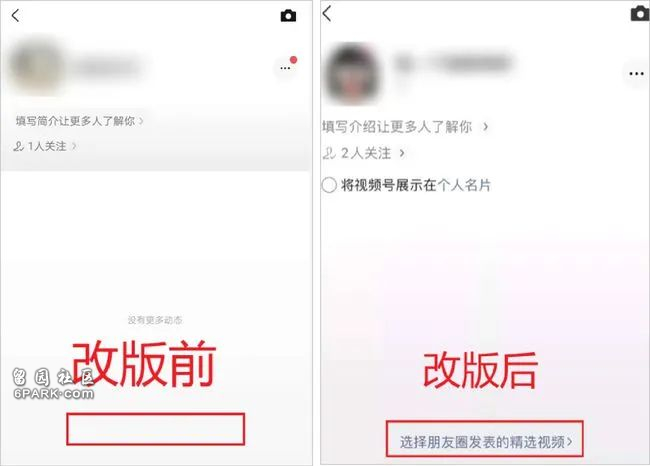
Task: Open the camera icon in left screen
Action: tap(289, 16)
